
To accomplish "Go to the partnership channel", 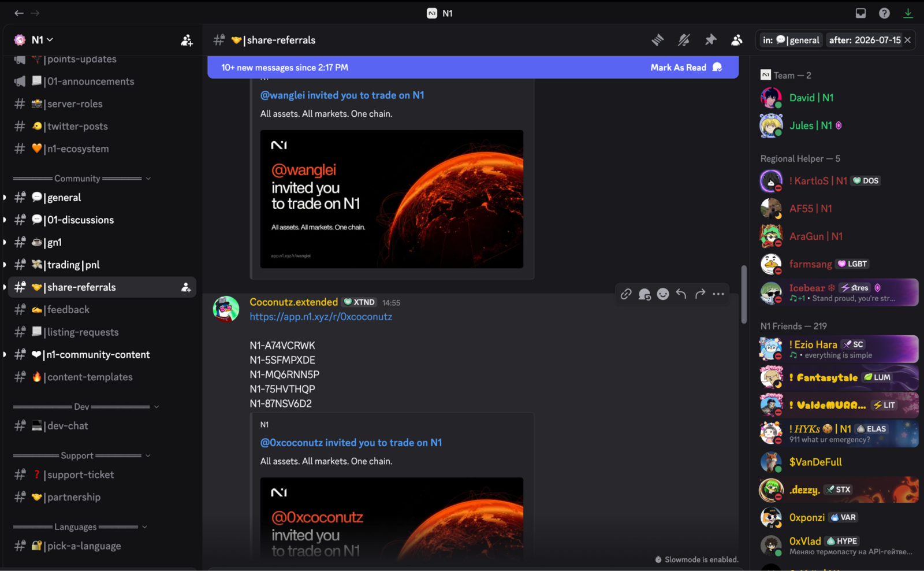I will click(102, 498).
